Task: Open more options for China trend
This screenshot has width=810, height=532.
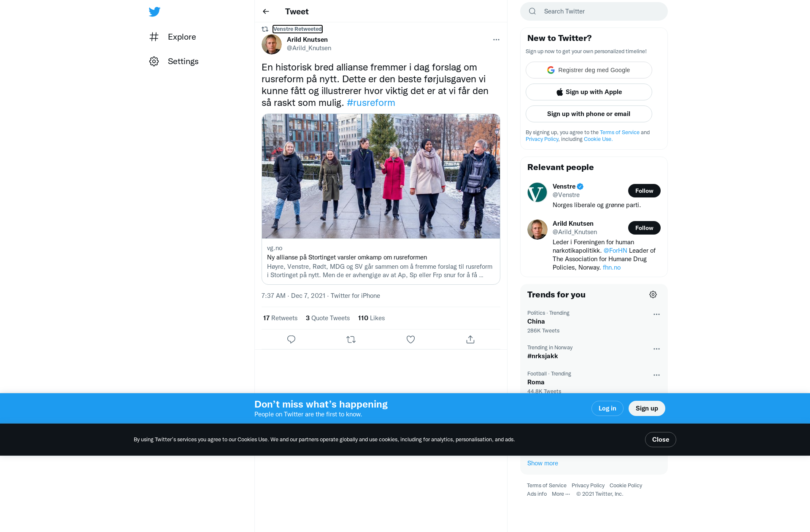Action: [x=656, y=314]
